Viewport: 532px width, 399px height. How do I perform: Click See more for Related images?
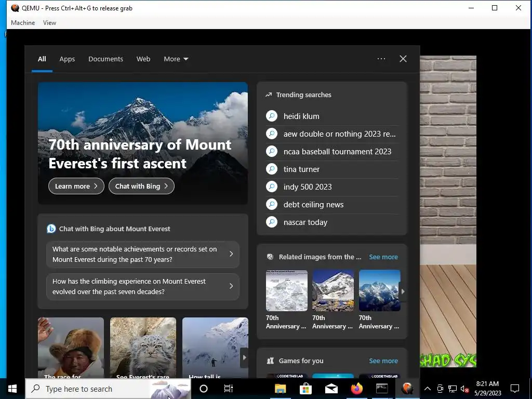pyautogui.click(x=383, y=257)
